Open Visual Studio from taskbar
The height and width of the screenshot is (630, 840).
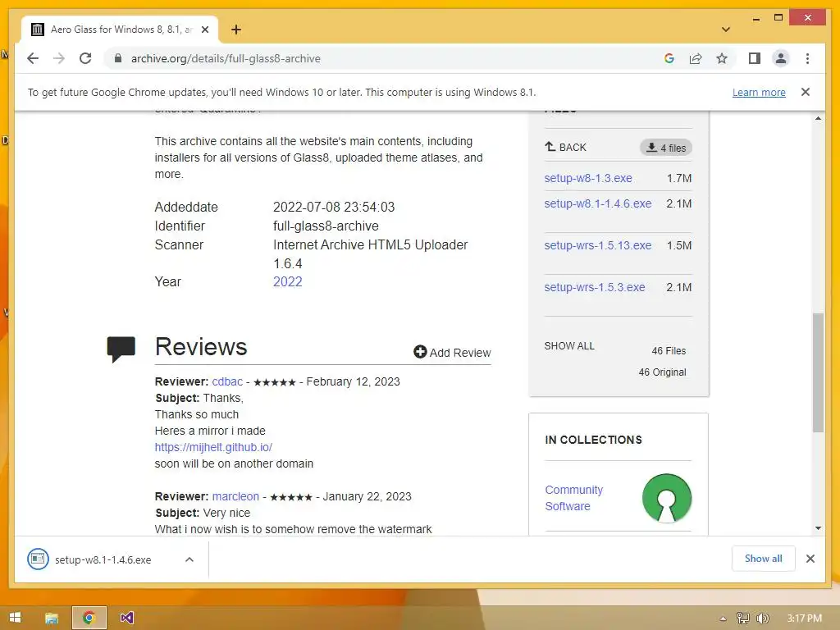click(x=127, y=618)
